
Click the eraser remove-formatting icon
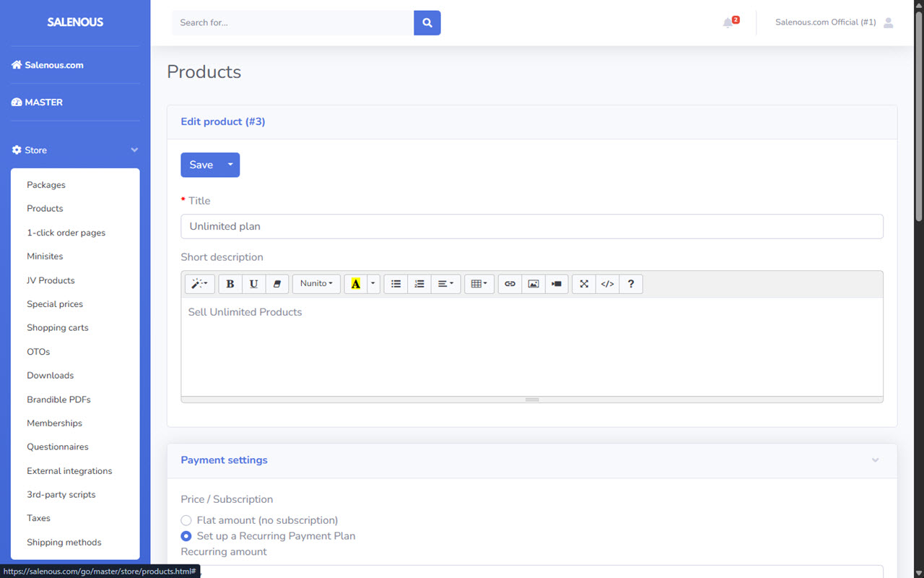[x=277, y=284]
